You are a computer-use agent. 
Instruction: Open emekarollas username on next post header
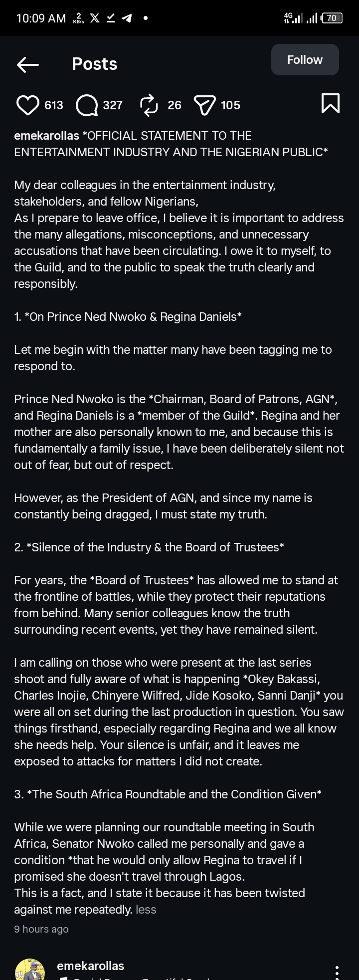click(91, 966)
